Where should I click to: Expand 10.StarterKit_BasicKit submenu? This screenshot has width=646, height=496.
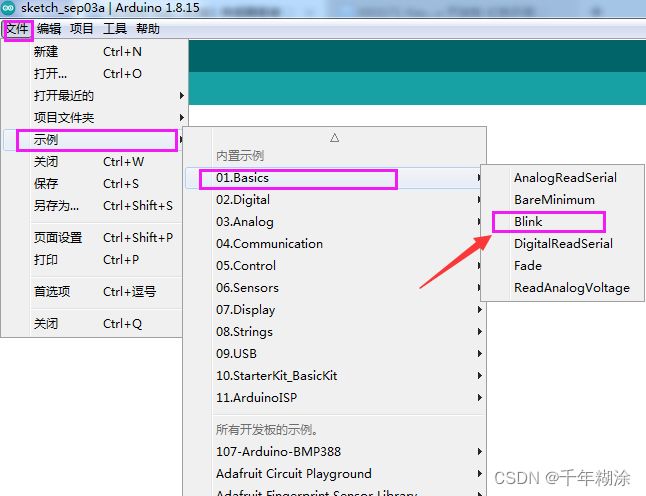pyautogui.click(x=335, y=376)
